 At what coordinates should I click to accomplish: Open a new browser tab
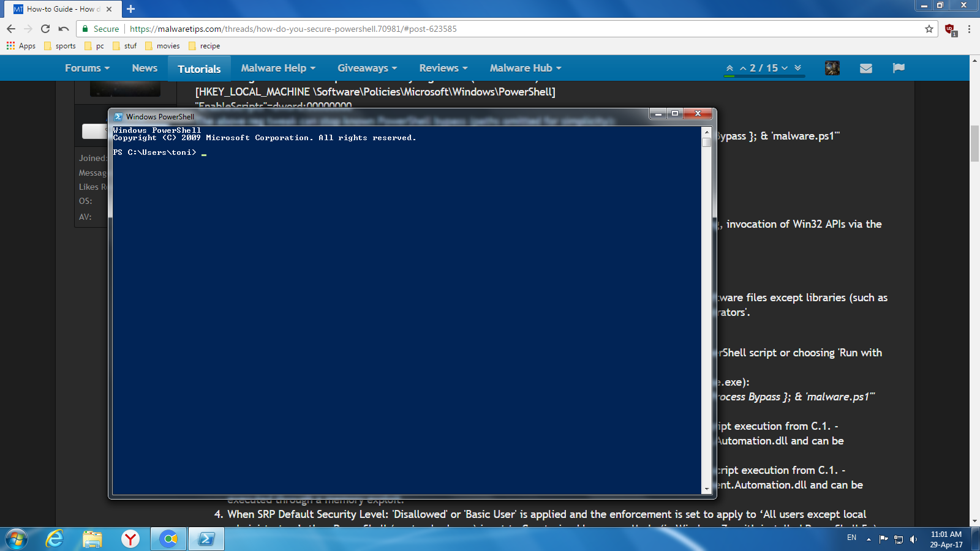click(130, 9)
